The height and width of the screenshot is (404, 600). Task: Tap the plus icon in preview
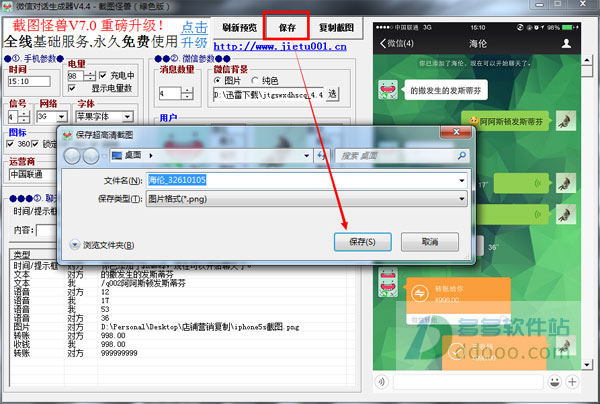pos(572,381)
